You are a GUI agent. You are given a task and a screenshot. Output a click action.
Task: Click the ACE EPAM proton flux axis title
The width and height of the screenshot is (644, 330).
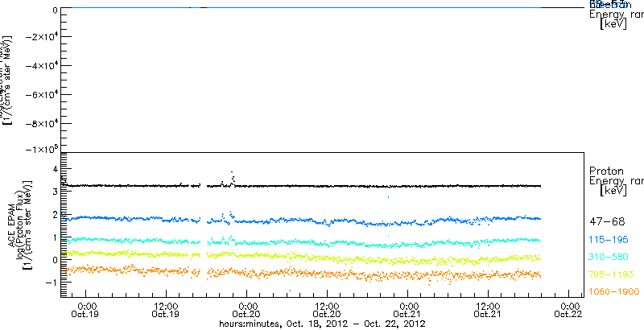(x=19, y=225)
